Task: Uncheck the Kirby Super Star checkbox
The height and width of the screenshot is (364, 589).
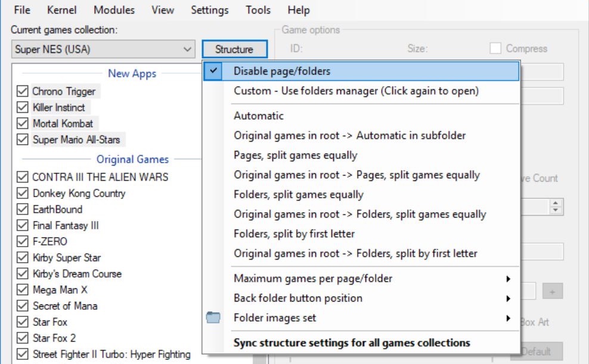Action: click(23, 257)
